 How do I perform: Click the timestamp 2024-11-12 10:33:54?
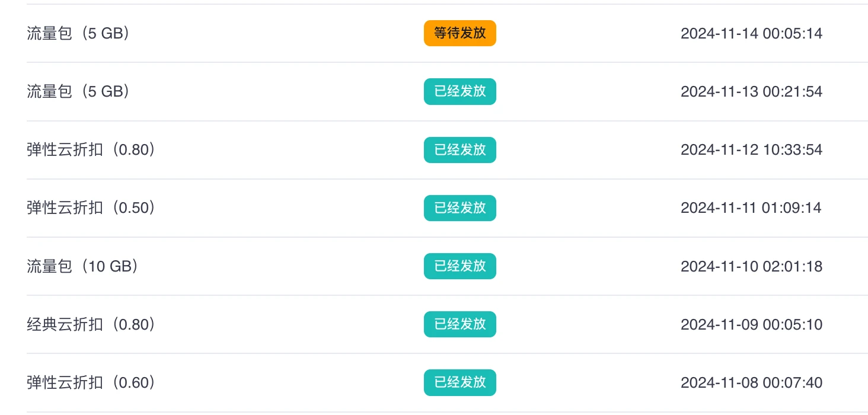click(x=751, y=150)
